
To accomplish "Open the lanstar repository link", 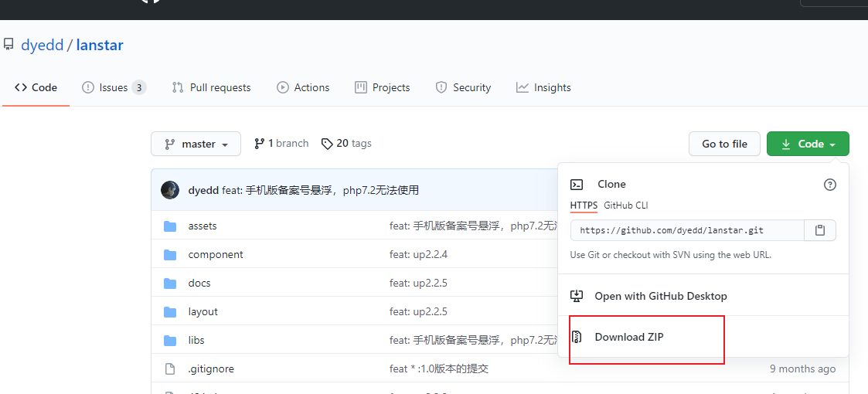I will point(100,45).
